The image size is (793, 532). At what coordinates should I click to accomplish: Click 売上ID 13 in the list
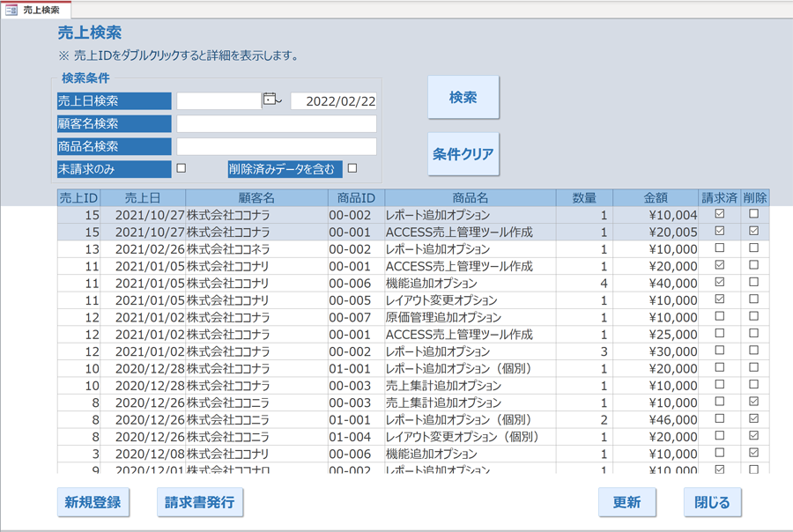coord(79,249)
